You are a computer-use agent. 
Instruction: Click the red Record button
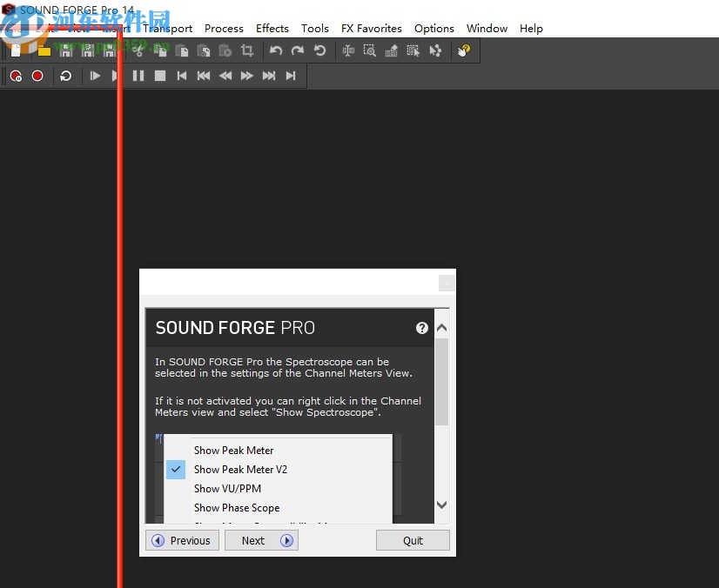[37, 76]
